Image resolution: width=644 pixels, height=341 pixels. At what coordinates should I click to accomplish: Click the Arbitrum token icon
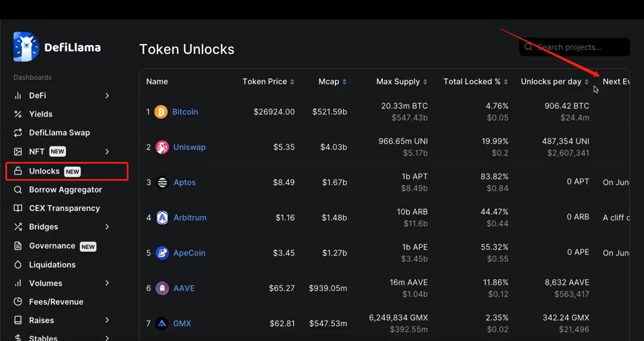pos(162,218)
